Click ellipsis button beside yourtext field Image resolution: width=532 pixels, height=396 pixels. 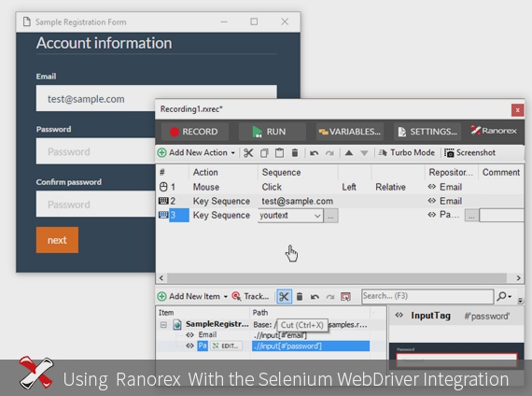330,216
